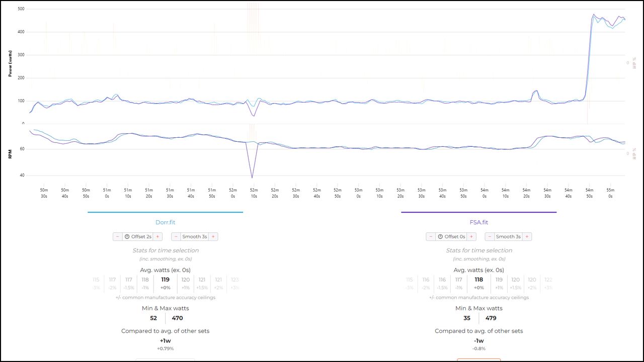Select FSA.fit maximum watts value 479
The height and width of the screenshot is (362, 644).
[491, 318]
